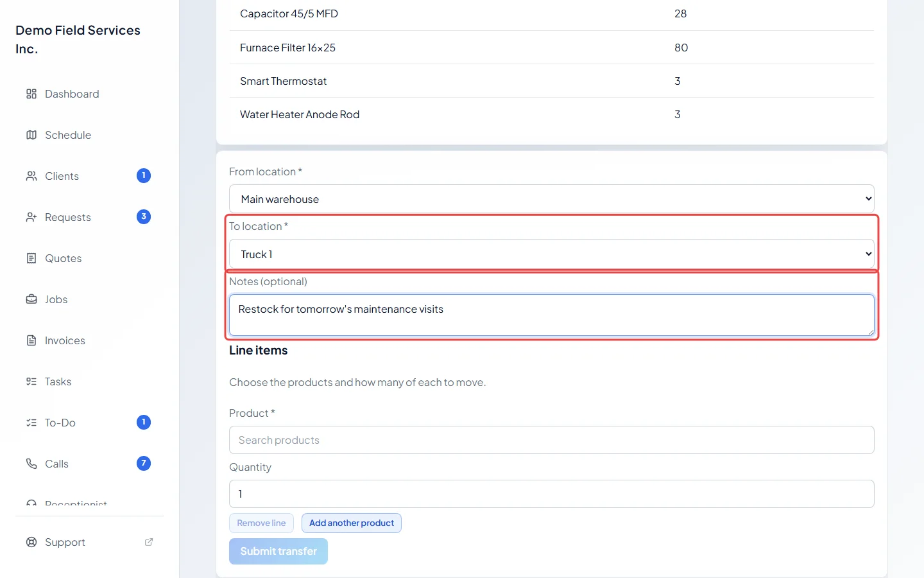Click the Submit transfer button
Image resolution: width=924 pixels, height=578 pixels.
point(278,551)
